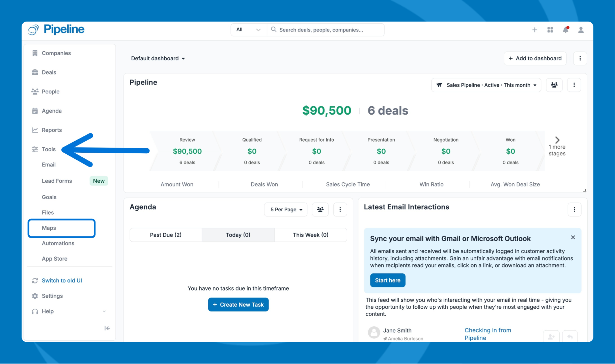Click in the search deals field
Screen dimensions: 615x364
[326, 30]
